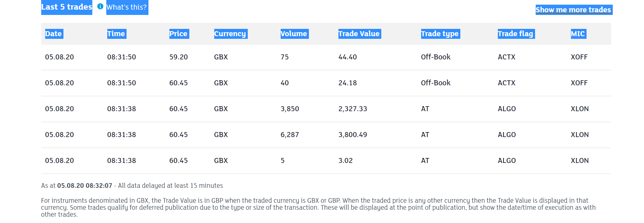Click the 05.08.20 08:32:07 timestamp text
The width and height of the screenshot is (644, 223).
85,186
